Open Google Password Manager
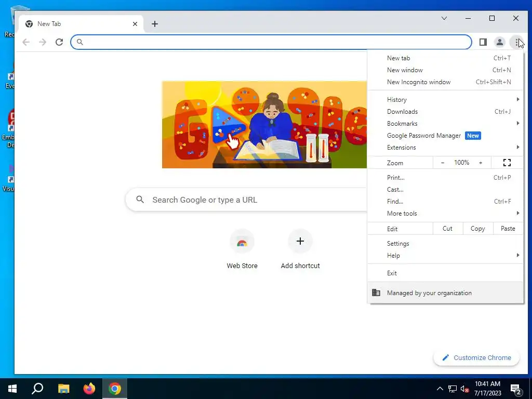This screenshot has width=532, height=399. click(x=446, y=136)
